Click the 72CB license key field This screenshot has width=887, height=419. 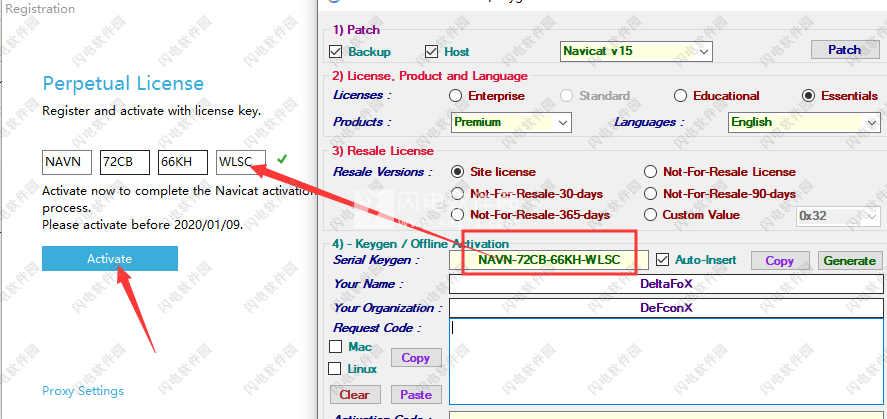(125, 162)
